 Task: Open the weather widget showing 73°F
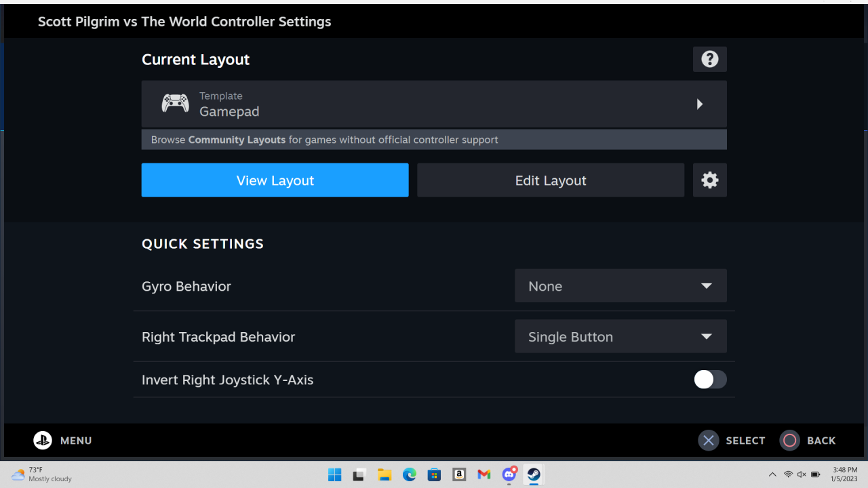[x=42, y=474]
